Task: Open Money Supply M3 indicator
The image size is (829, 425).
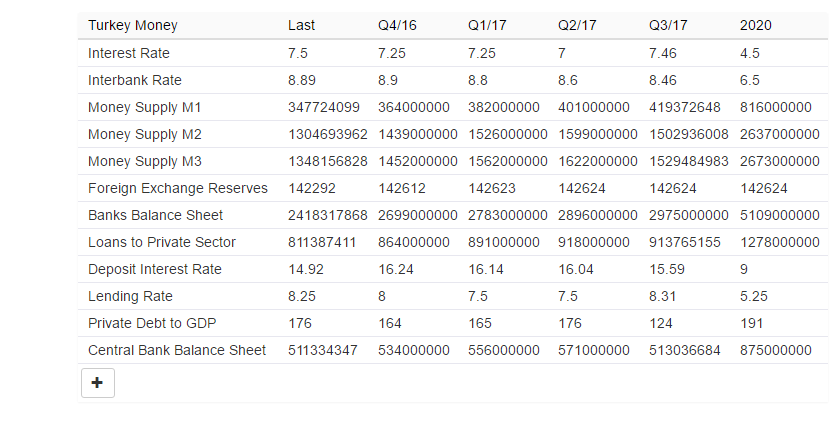Action: pyautogui.click(x=145, y=161)
